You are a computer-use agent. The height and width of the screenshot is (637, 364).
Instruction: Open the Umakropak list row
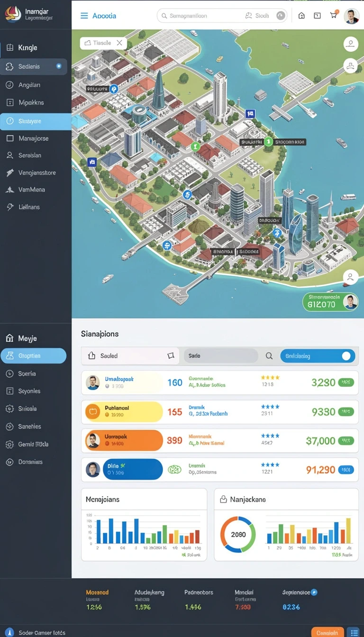pyautogui.click(x=220, y=382)
